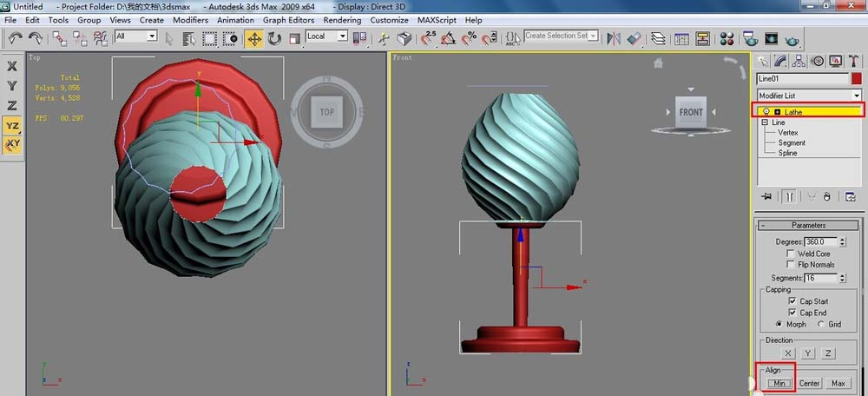Open the Curve Editor icon
868x396 pixels.
pyautogui.click(x=682, y=38)
